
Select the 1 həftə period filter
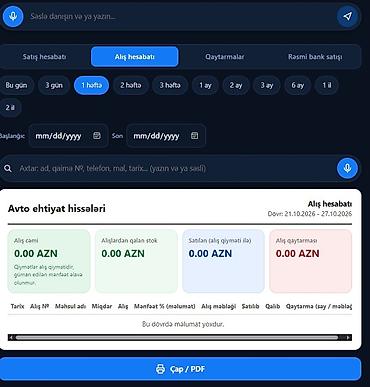(91, 85)
